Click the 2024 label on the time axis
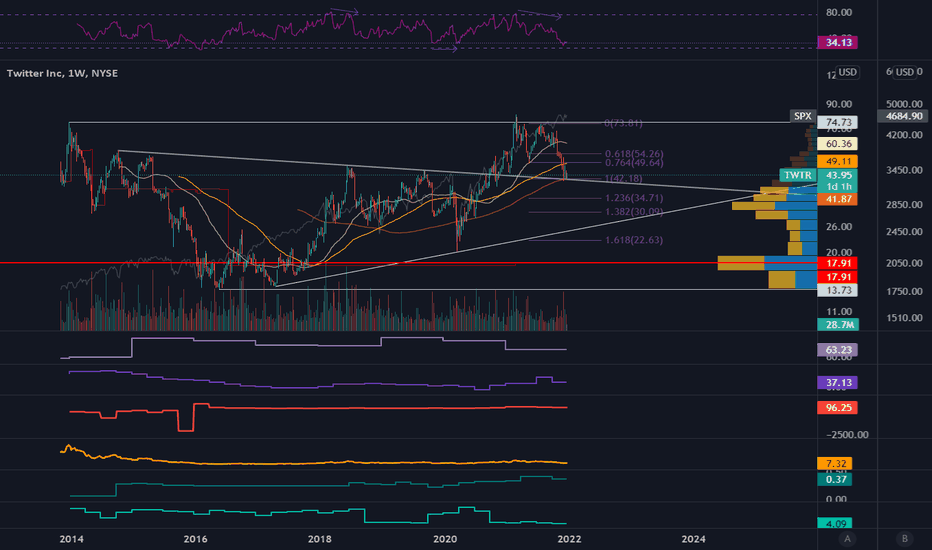The image size is (932, 550). click(x=694, y=539)
